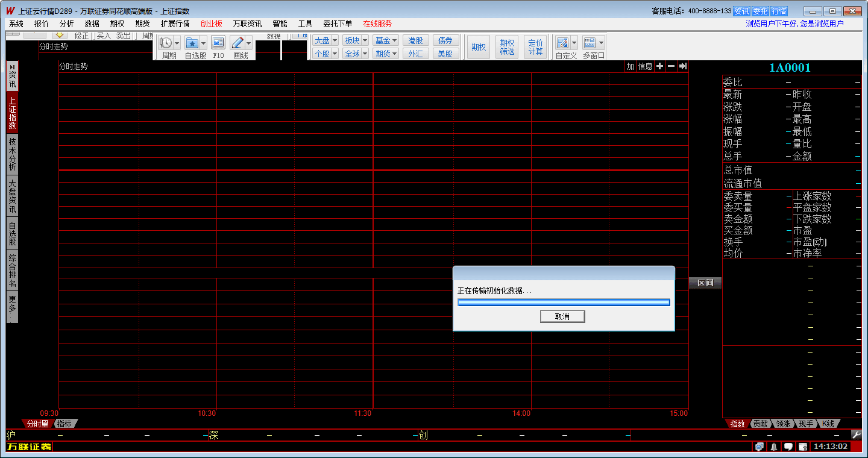Click the wrench settings icon in ticker bar

tap(856, 434)
